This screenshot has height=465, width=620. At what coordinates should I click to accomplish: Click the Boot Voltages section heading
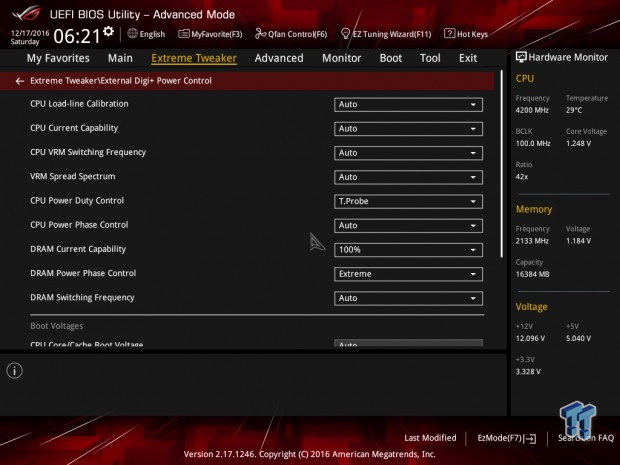pyautogui.click(x=57, y=326)
